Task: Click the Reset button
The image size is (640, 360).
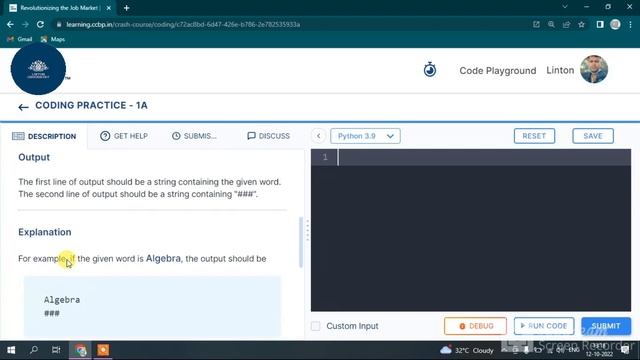Action: pos(534,136)
